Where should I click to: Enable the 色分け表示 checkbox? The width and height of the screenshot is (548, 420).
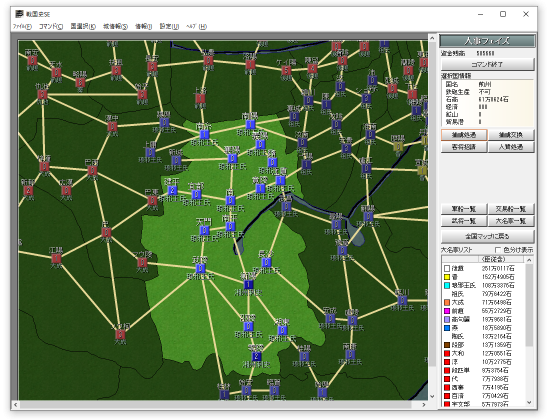coord(498,250)
